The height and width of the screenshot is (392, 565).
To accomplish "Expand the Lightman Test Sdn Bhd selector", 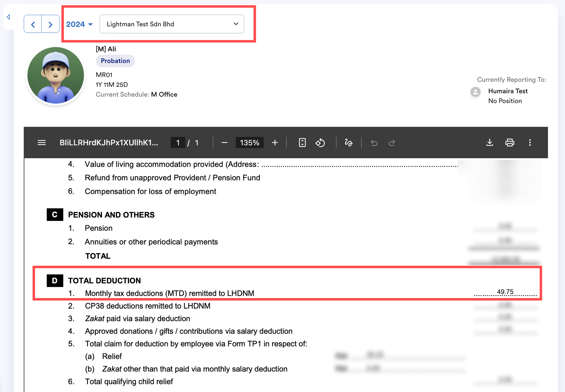I will coord(172,24).
